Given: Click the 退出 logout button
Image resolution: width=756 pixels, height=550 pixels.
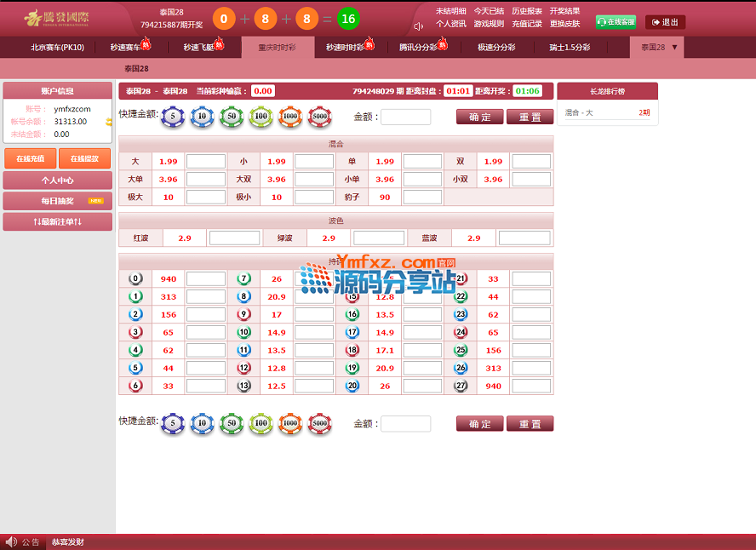Looking at the screenshot, I should pyautogui.click(x=665, y=22).
